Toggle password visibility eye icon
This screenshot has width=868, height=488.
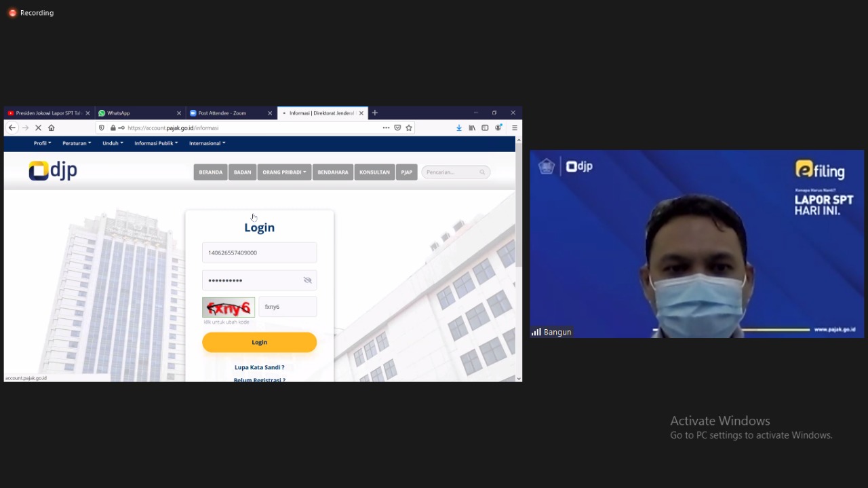pyautogui.click(x=307, y=280)
